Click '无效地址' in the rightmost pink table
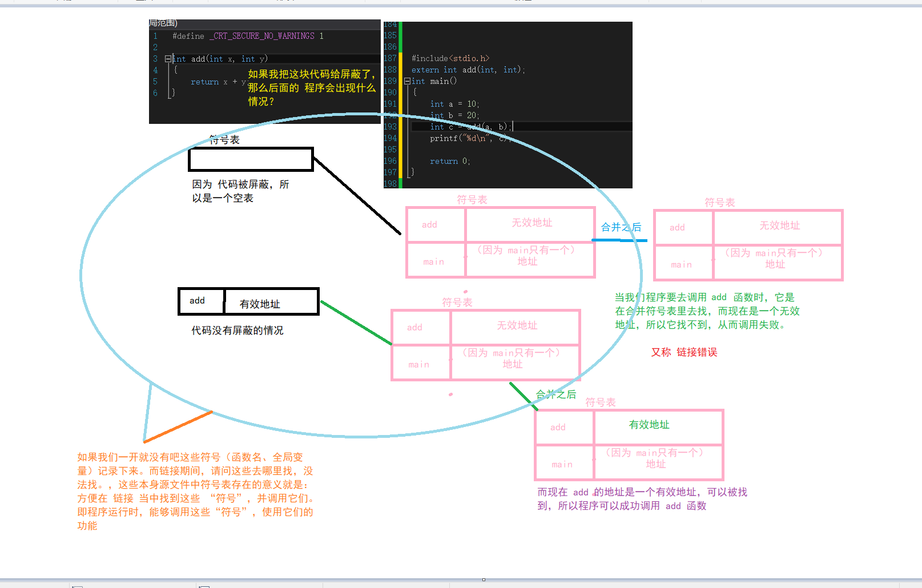Screen dimensions: 922x588 (779, 226)
